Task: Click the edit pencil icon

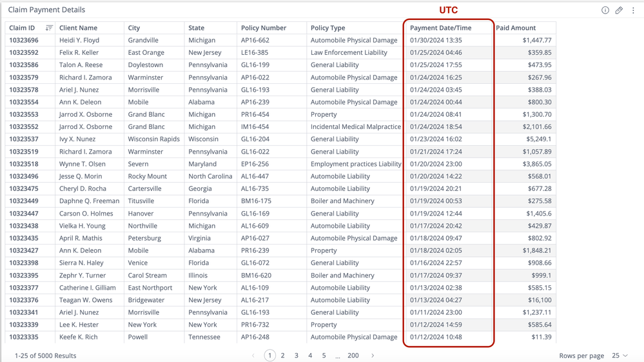Action: (x=619, y=10)
